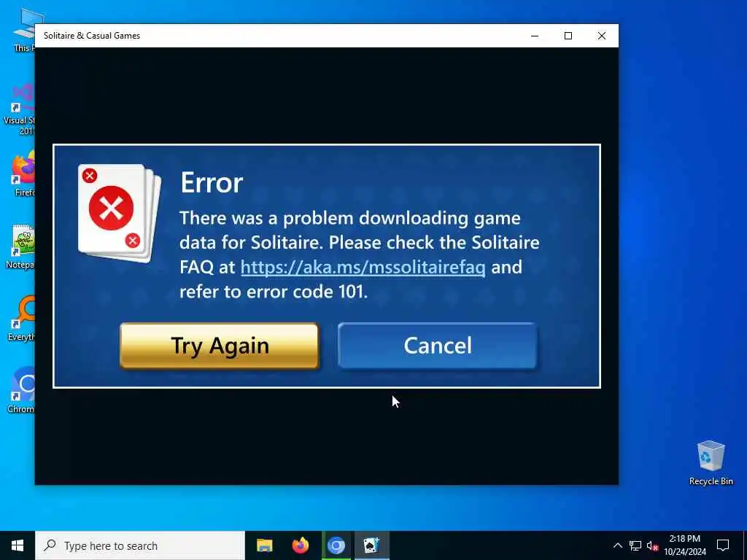747x560 pixels.
Task: Select the Chrome desktop shortcut
Action: (19, 389)
